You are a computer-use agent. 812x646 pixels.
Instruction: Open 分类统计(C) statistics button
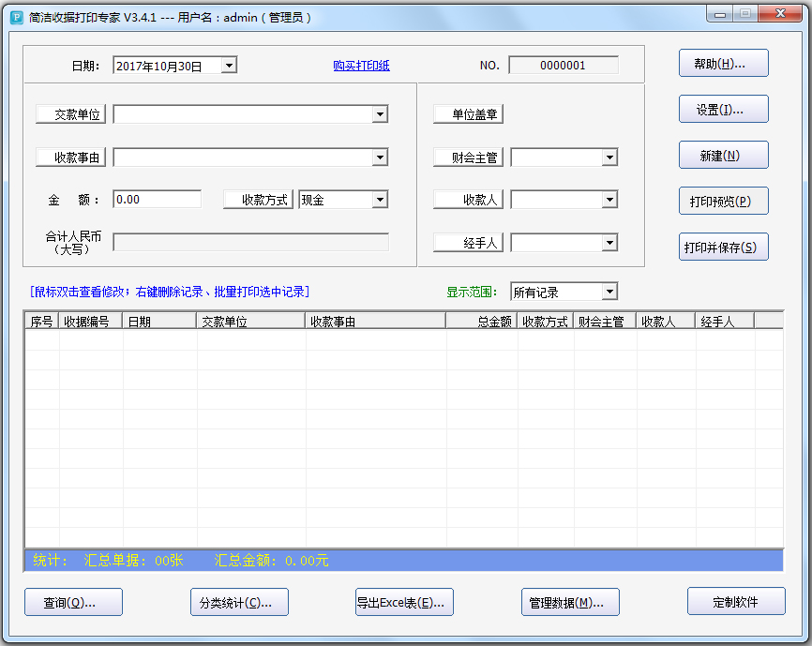click(239, 603)
